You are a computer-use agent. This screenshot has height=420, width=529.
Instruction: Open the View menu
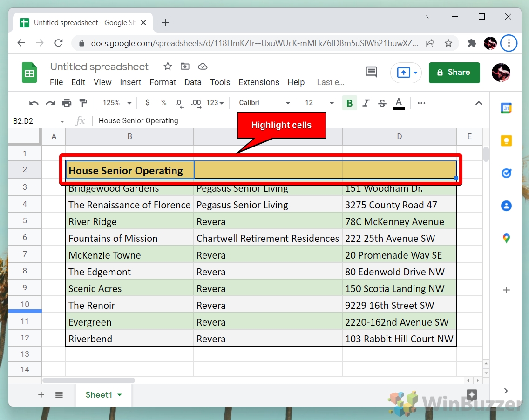102,82
